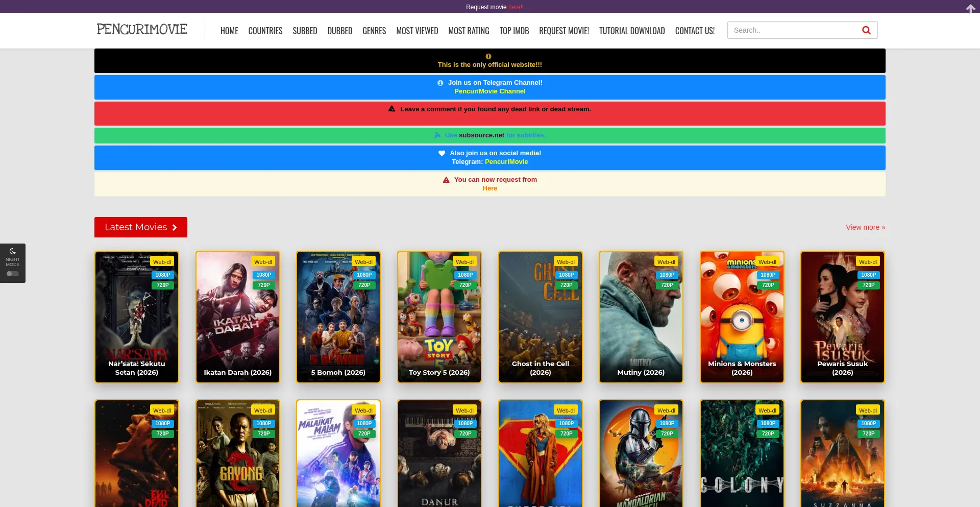Open the Mandalorian movie poster
980x507 pixels.
(x=641, y=453)
